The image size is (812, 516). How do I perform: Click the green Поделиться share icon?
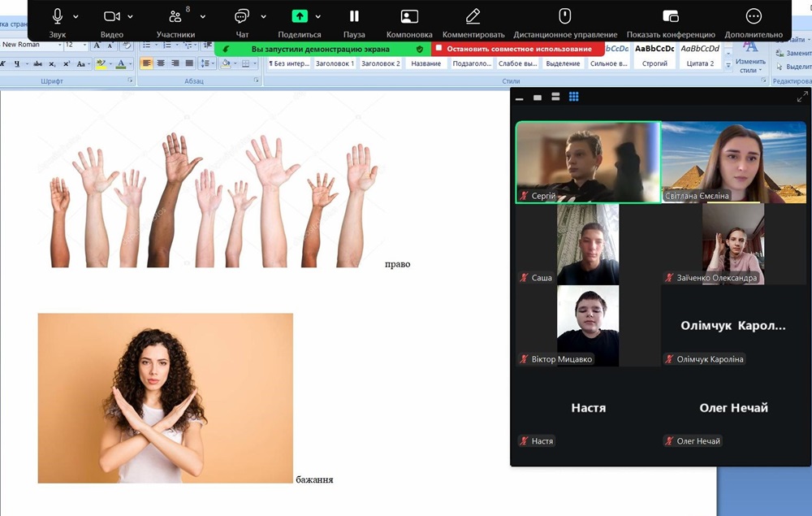click(x=300, y=16)
